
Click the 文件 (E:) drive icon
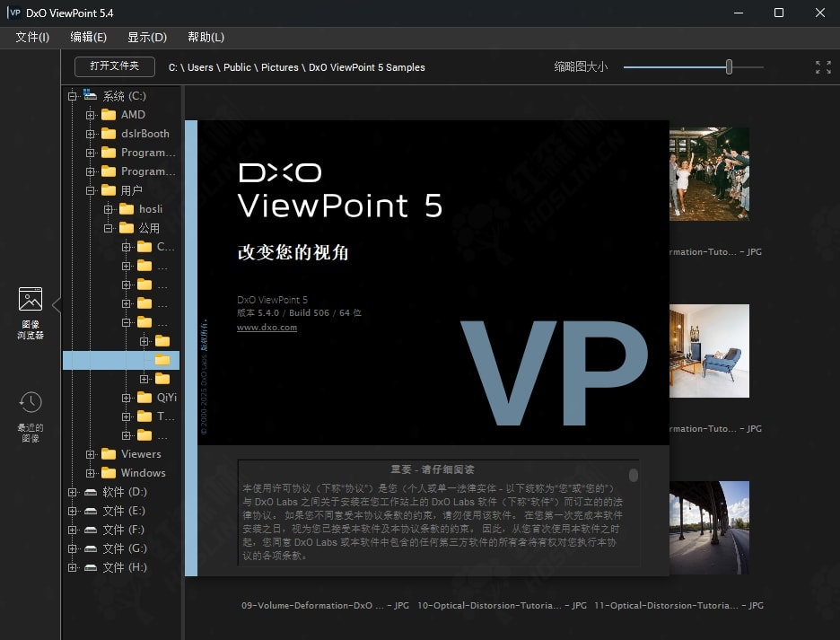pyautogui.click(x=91, y=511)
